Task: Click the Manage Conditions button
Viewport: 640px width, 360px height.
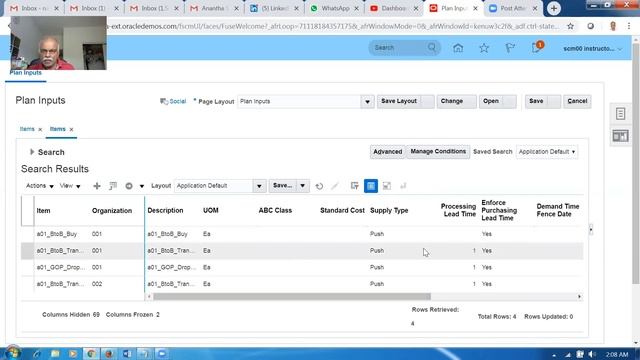Action: point(438,151)
